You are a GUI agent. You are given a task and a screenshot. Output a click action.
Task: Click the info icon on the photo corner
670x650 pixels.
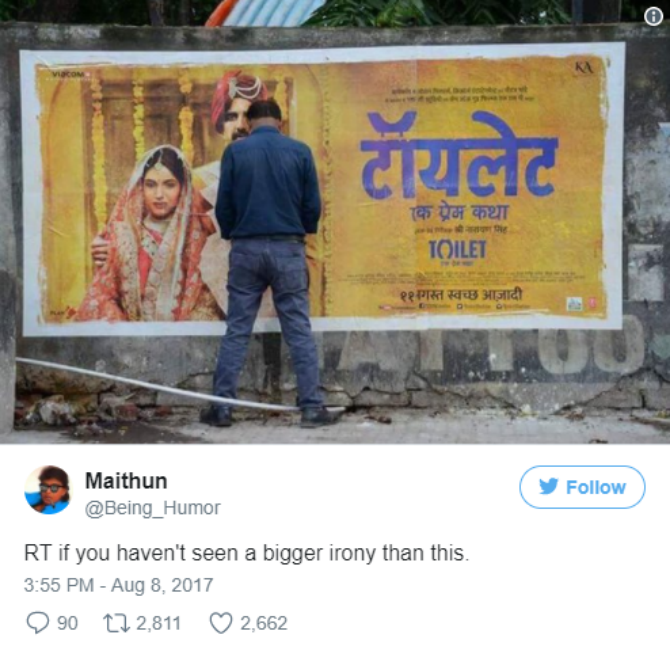pyautogui.click(x=653, y=17)
